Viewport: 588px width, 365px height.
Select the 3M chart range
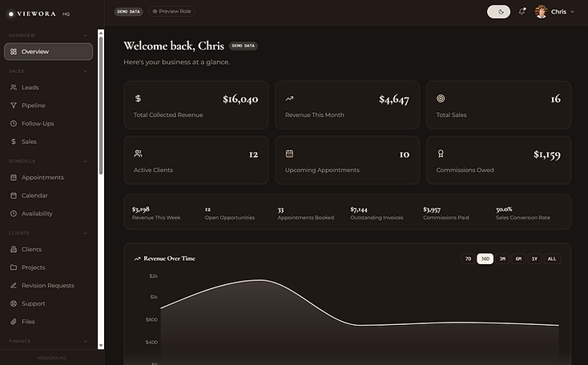click(502, 259)
